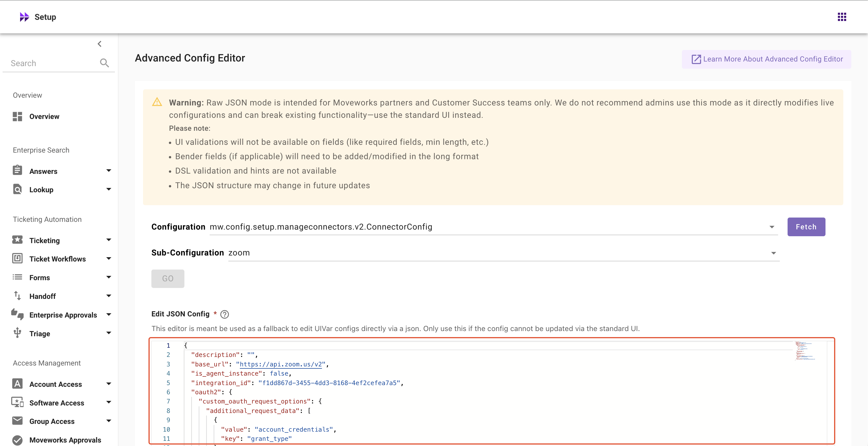The width and height of the screenshot is (868, 446).
Task: Collapse sidebar with the chevron arrow
Action: 99,44
